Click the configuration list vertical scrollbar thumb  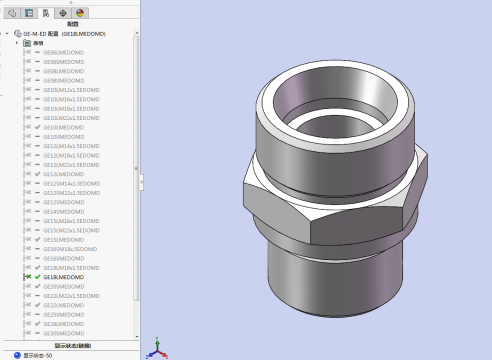tap(136, 168)
